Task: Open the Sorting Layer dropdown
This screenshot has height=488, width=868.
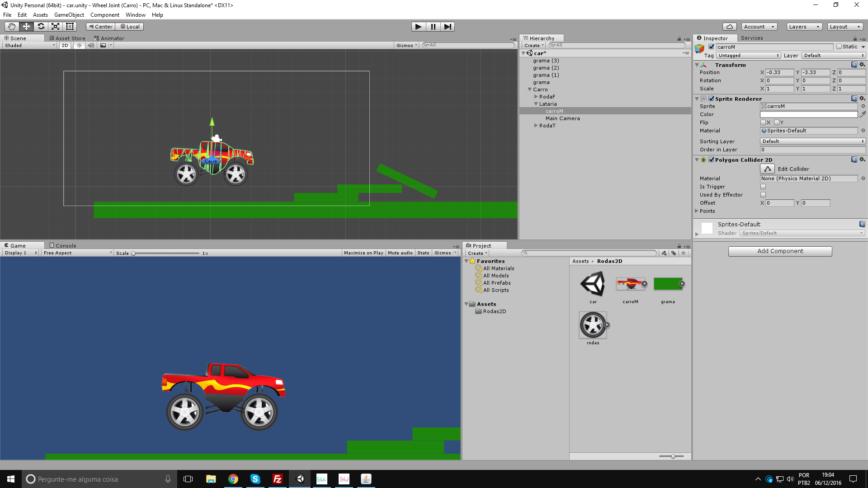Action: (812, 141)
